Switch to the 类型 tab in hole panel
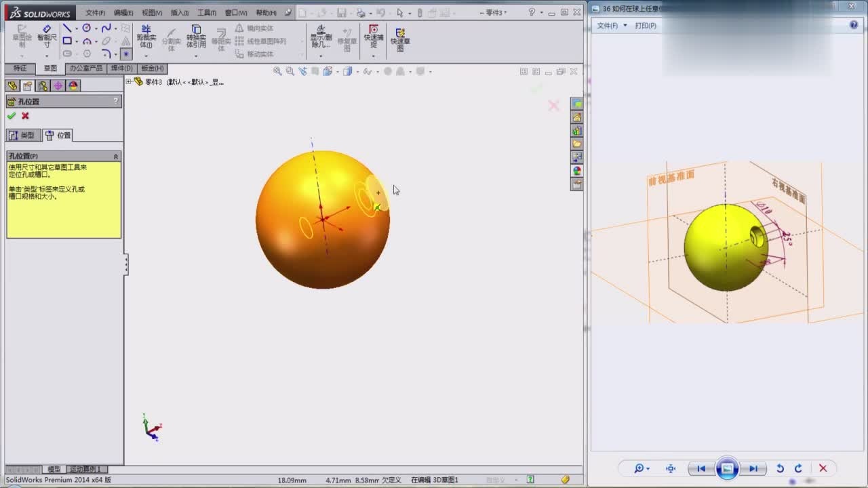The height and width of the screenshot is (488, 868). coord(22,135)
